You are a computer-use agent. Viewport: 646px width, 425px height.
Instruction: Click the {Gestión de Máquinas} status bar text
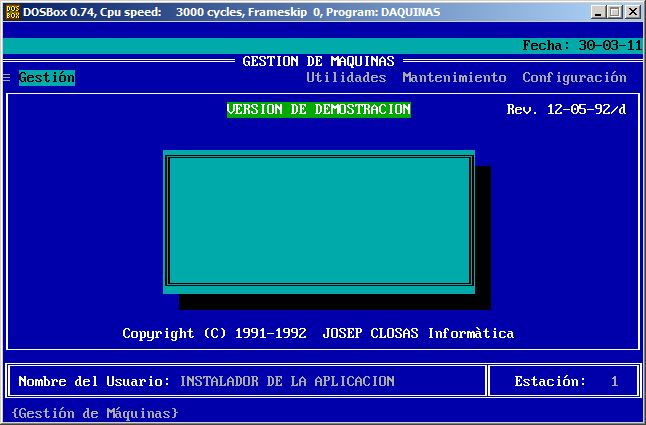click(x=95, y=413)
